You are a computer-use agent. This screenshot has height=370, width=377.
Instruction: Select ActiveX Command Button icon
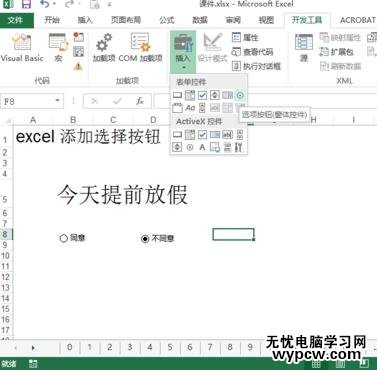point(177,135)
